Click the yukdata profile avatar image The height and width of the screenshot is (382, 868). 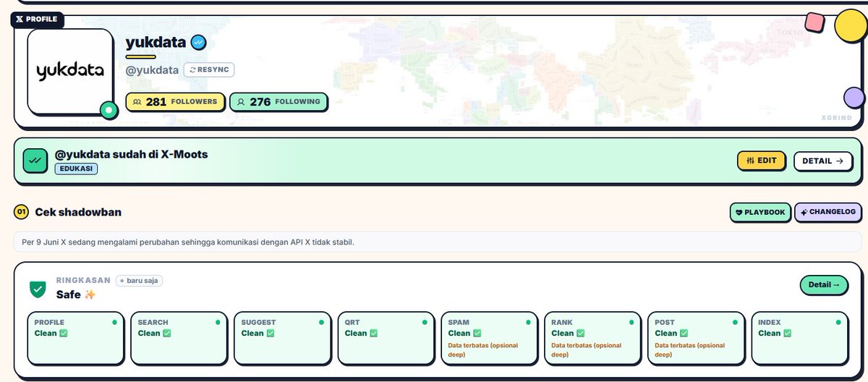70,71
